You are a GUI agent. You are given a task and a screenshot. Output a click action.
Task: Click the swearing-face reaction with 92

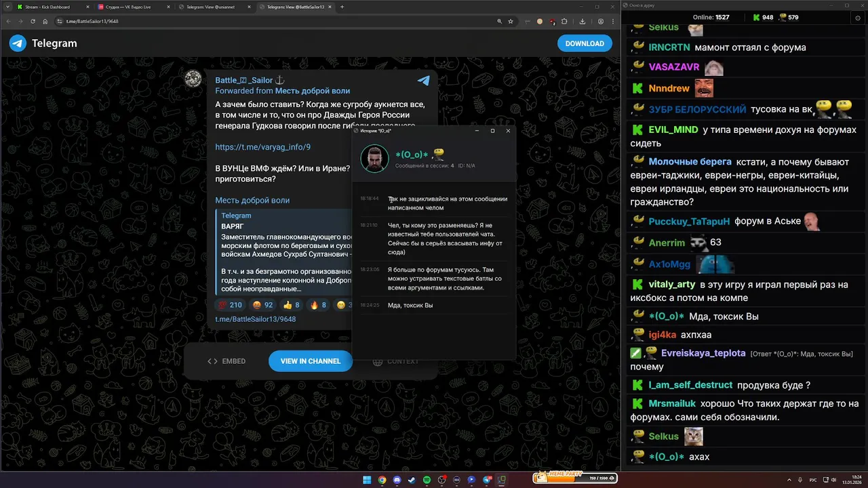click(262, 305)
